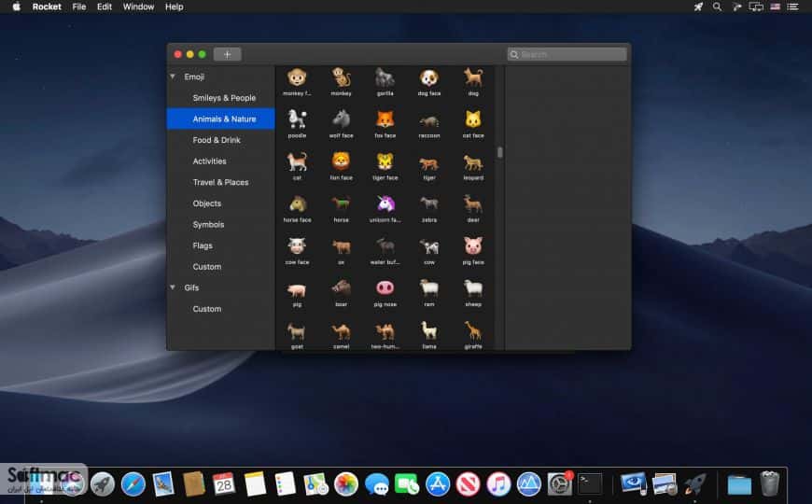Viewport: 812px width, 504px height.
Task: Open Trash in the Dock
Action: pyautogui.click(x=770, y=483)
